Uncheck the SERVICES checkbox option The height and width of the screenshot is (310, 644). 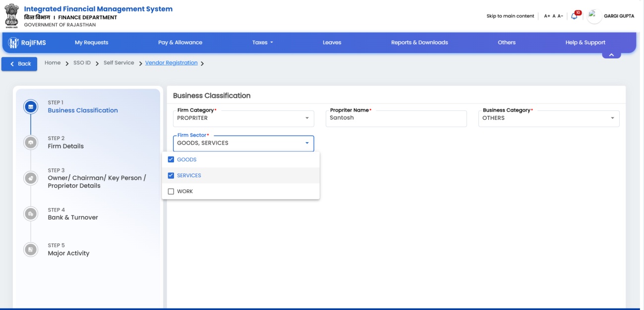point(171,175)
